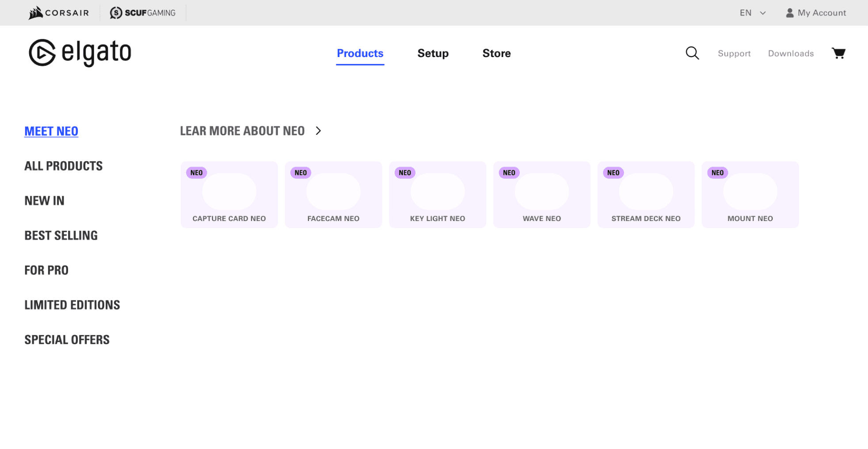868x449 pixels.
Task: Open the Downloads link
Action: 791,53
